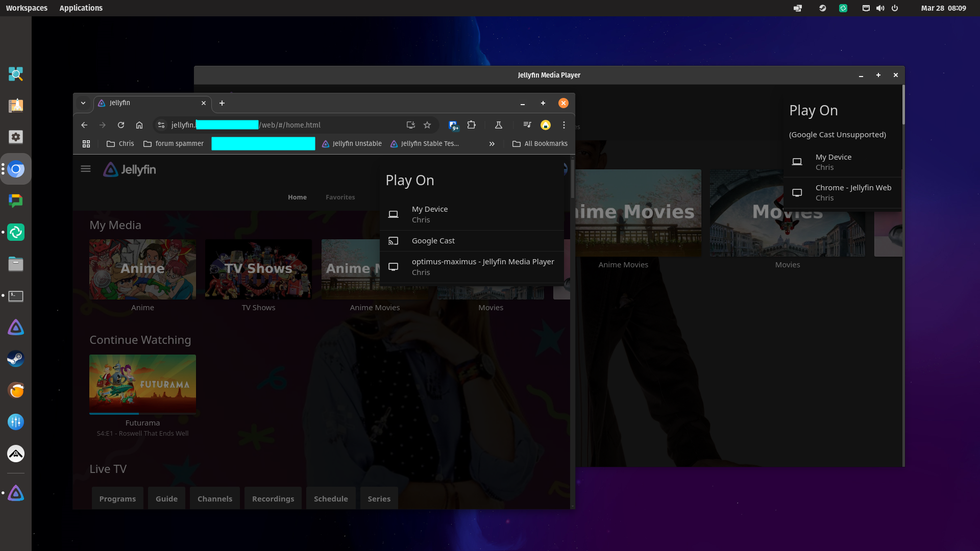
Task: Launch Steam from the dock
Action: click(16, 359)
